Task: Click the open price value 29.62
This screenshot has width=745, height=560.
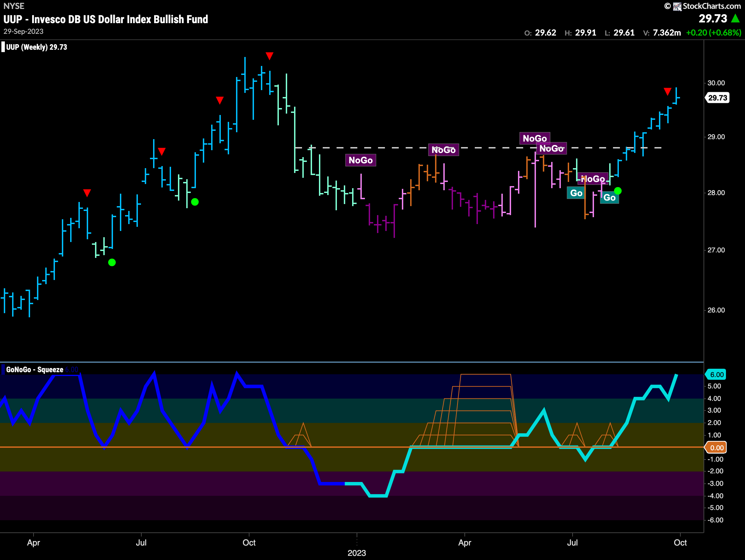Action: point(546,33)
